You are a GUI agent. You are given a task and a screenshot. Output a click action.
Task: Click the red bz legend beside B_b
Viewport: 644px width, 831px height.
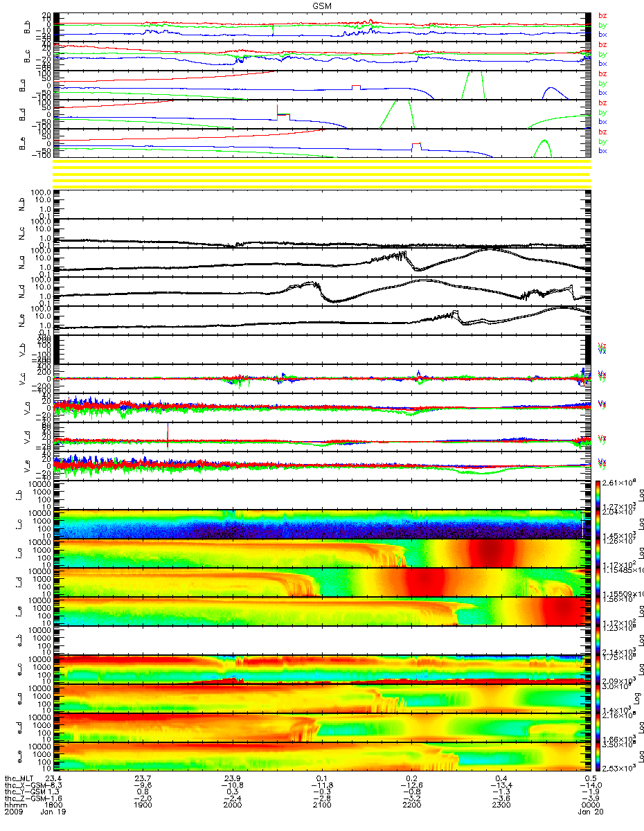click(602, 15)
